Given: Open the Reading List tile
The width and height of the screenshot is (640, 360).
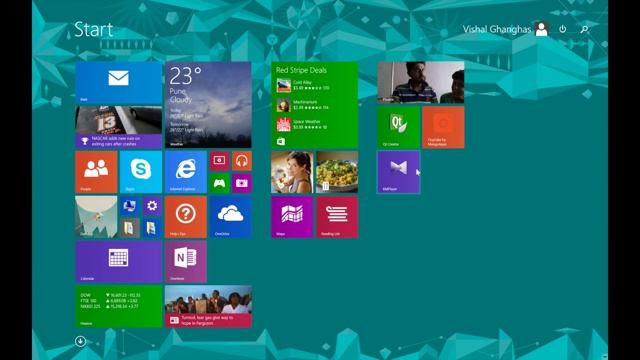Looking at the screenshot, I should tap(337, 217).
